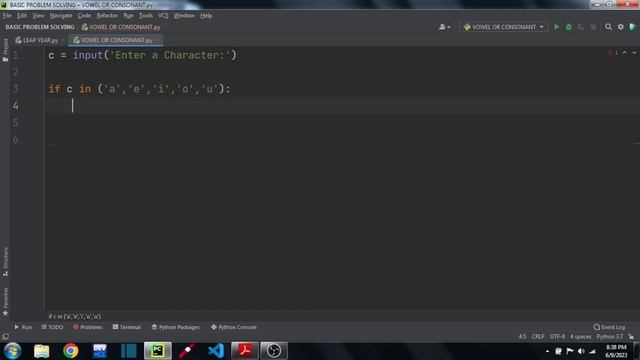Open Windows Start menu
The width and height of the screenshot is (640, 360).
click(x=12, y=351)
